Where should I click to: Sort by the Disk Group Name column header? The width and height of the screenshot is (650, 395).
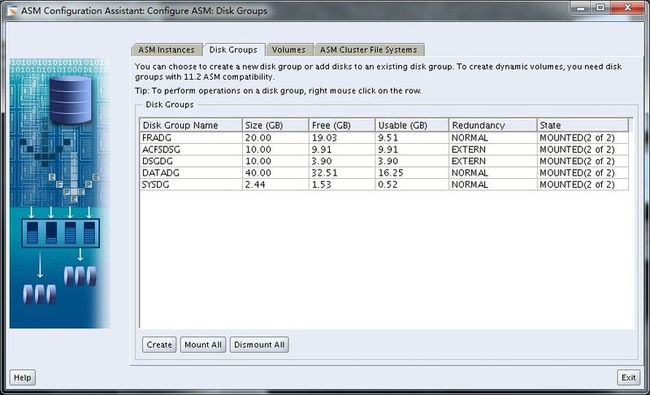[191, 125]
